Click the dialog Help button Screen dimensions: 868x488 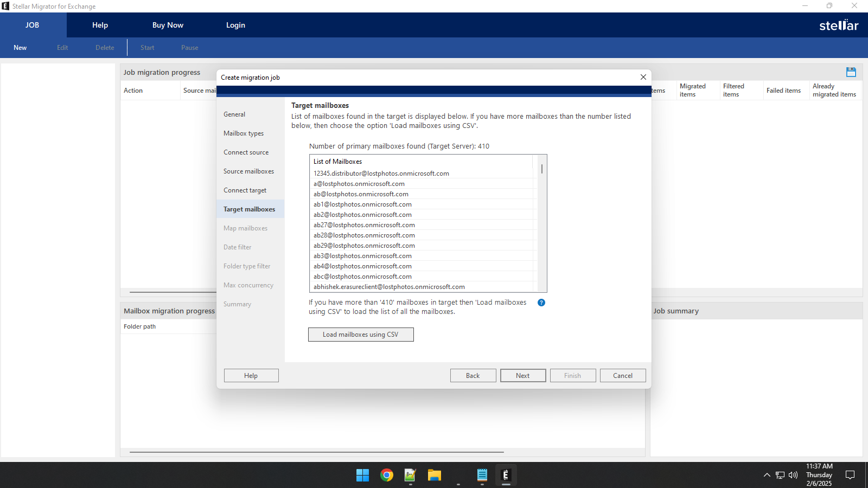click(x=251, y=376)
